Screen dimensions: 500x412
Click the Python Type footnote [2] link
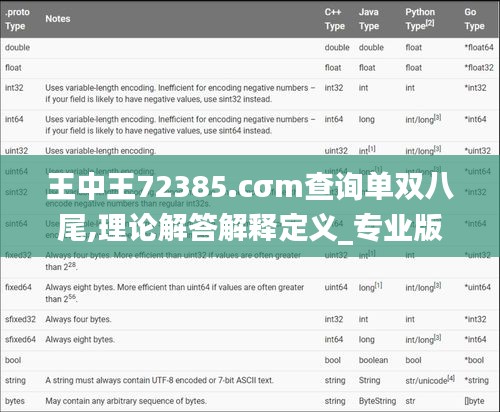tap(430, 23)
